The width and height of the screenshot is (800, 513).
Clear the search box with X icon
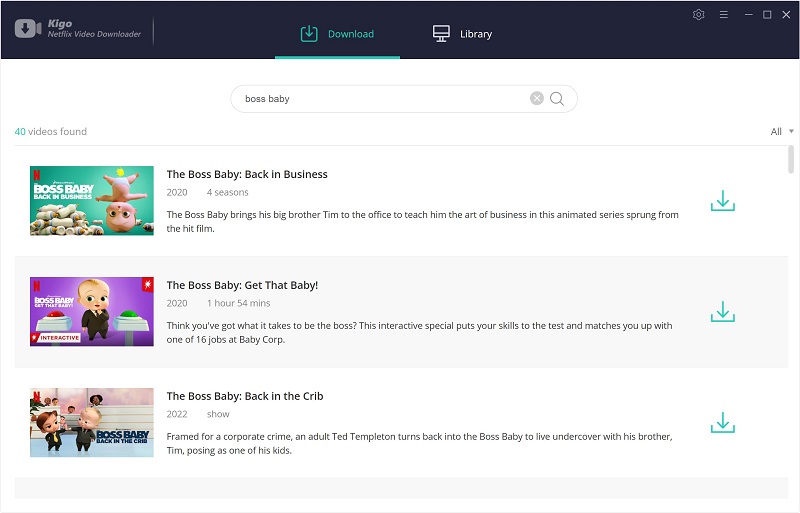(537, 98)
